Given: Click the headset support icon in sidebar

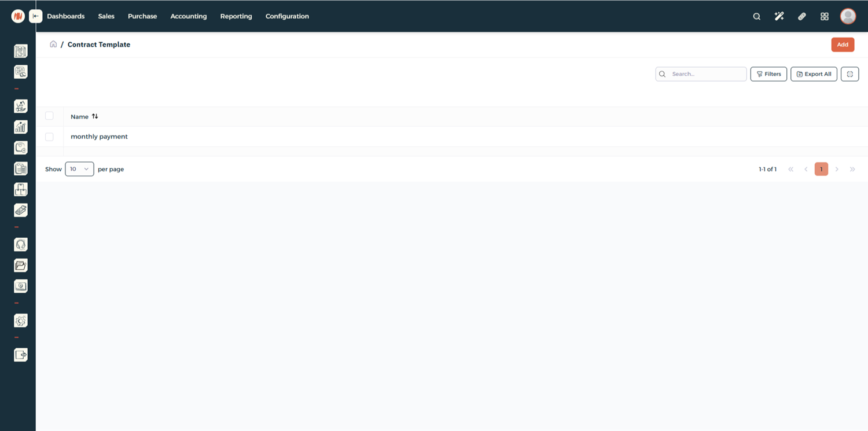Looking at the screenshot, I should pos(21,245).
